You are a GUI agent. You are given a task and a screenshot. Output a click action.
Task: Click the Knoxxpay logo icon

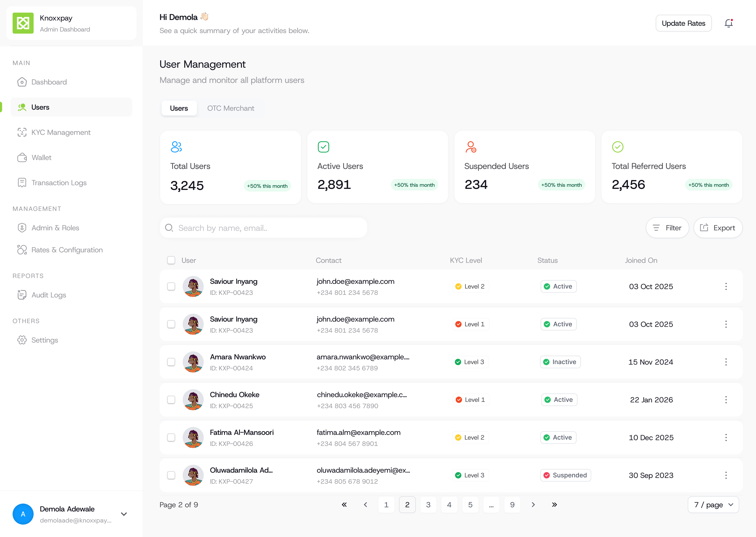tap(23, 23)
